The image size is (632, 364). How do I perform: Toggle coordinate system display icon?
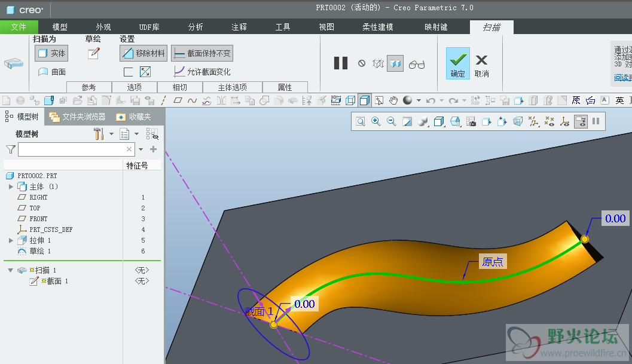pyautogui.click(x=565, y=121)
